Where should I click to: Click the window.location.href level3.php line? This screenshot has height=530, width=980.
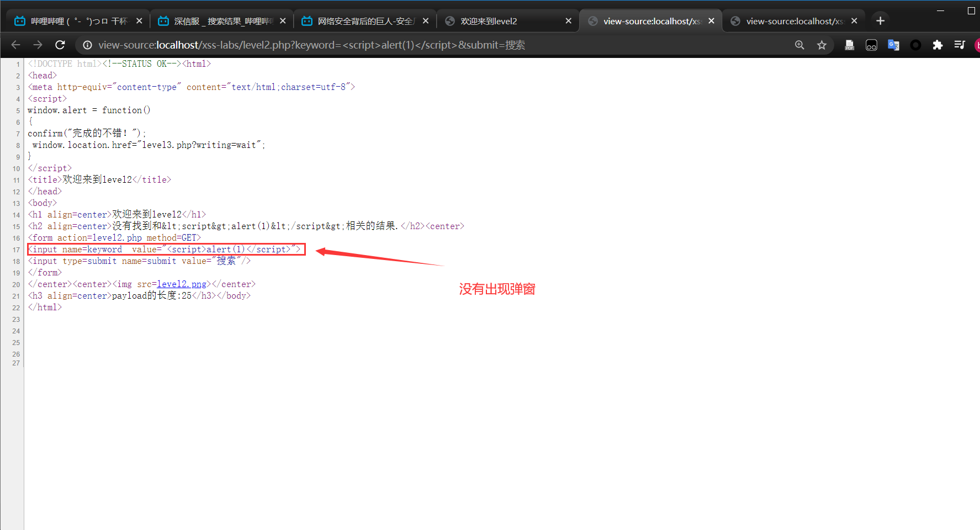tap(149, 145)
